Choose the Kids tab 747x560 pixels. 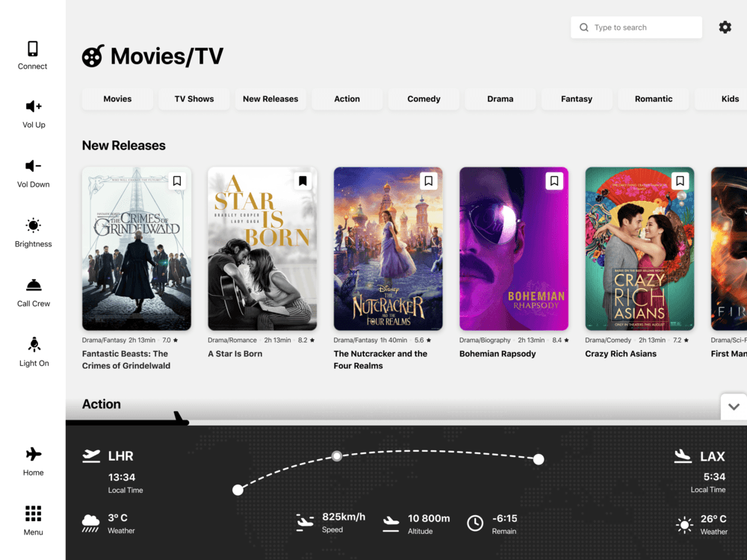[x=722, y=99]
